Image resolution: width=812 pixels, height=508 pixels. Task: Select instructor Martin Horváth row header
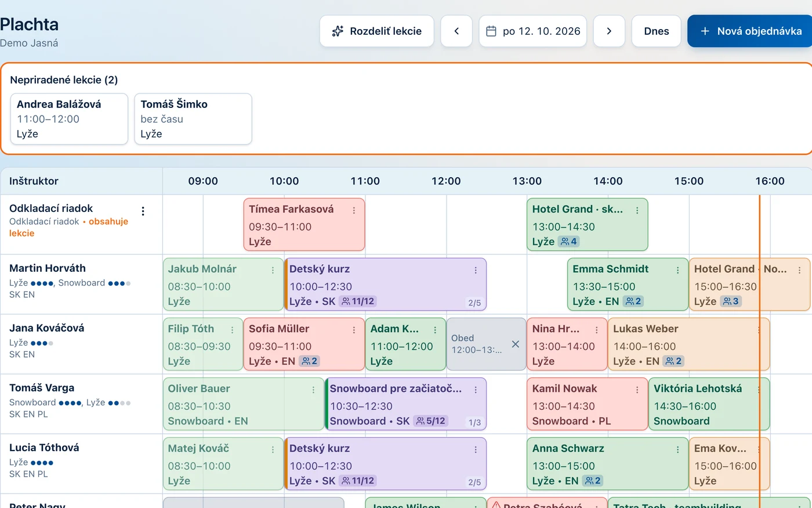tap(81, 284)
